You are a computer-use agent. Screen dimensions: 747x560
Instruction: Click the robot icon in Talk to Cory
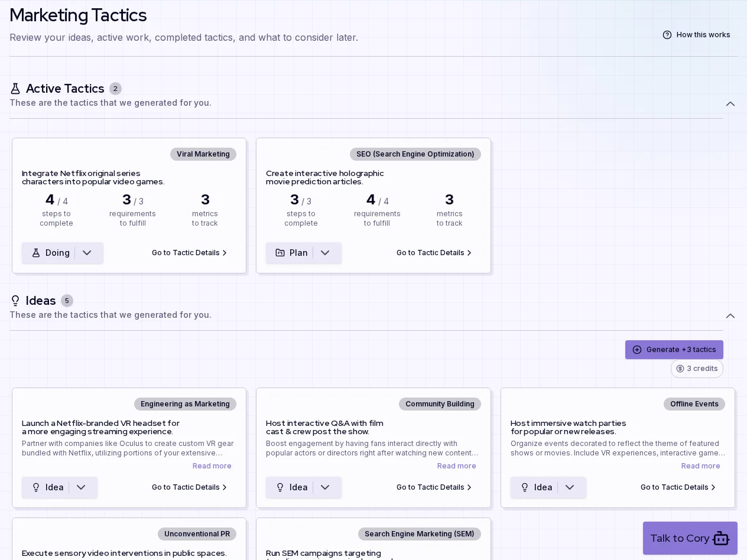[721, 538]
